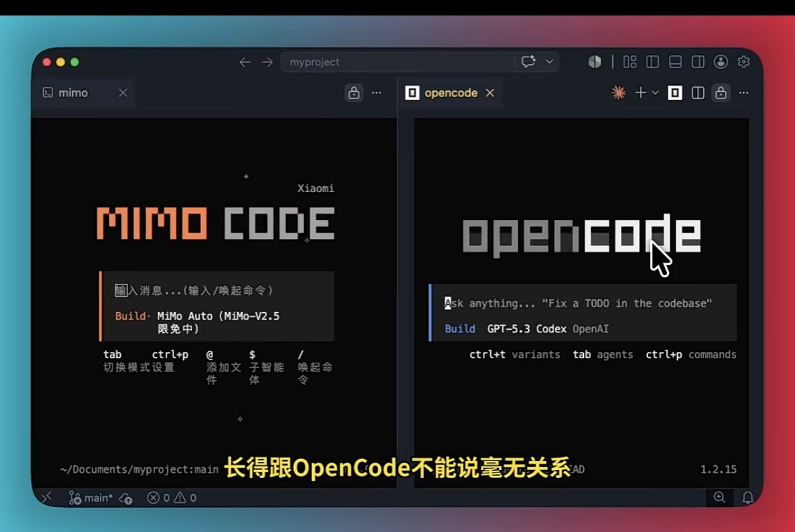Image resolution: width=795 pixels, height=532 pixels.
Task: Toggle lock icon in the opencode pane
Action: point(721,93)
